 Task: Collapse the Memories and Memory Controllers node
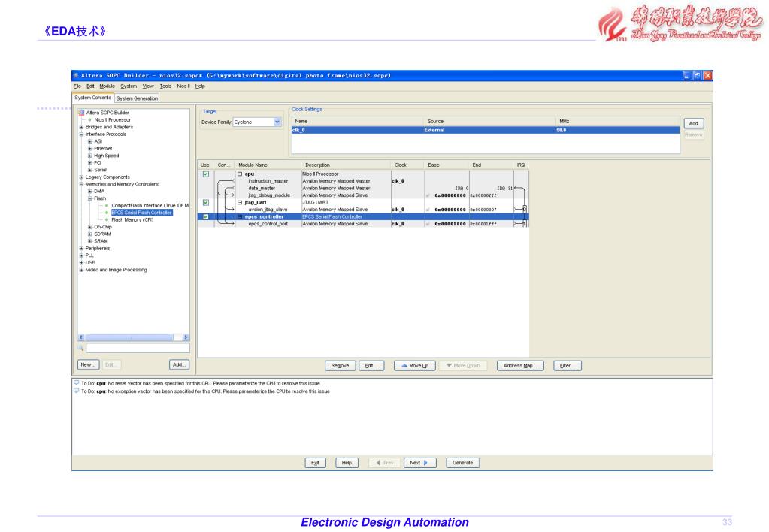(81, 184)
